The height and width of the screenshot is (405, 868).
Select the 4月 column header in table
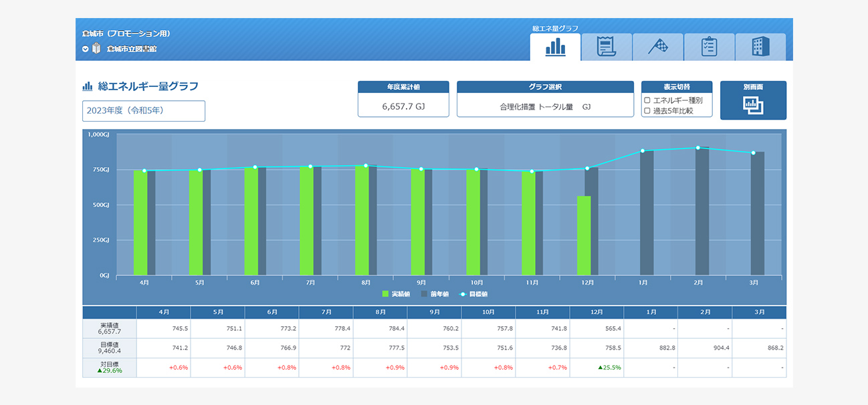coord(163,312)
